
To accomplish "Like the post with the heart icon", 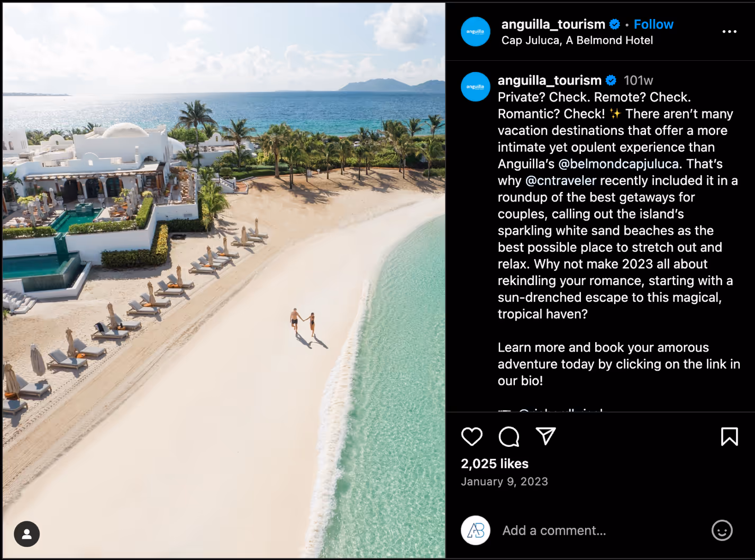I will [471, 437].
